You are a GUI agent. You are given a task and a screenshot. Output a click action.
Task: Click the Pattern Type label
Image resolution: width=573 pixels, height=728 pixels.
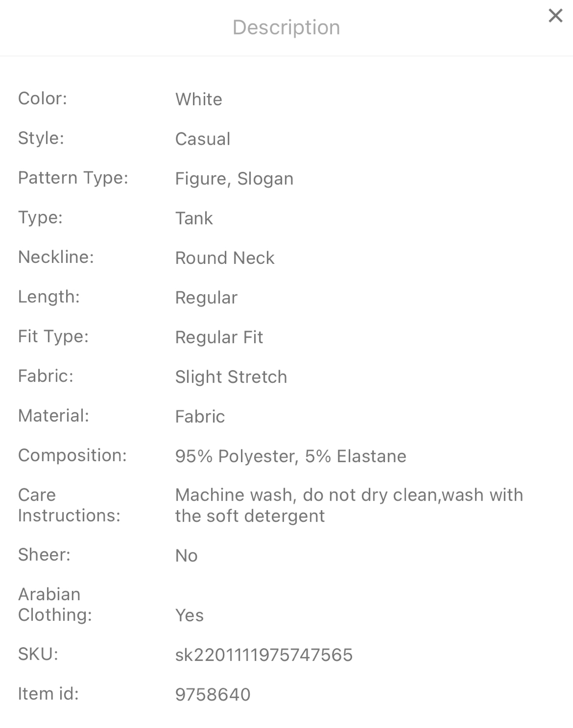pyautogui.click(x=73, y=178)
